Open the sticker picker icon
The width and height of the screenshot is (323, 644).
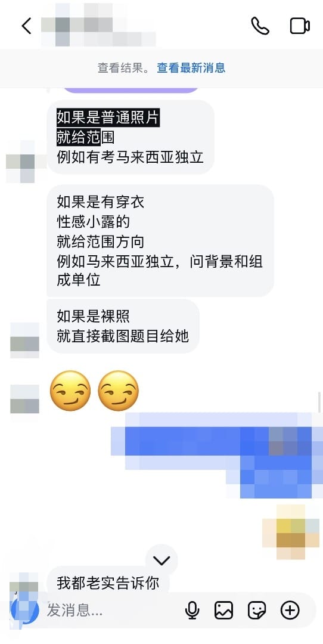click(x=257, y=611)
